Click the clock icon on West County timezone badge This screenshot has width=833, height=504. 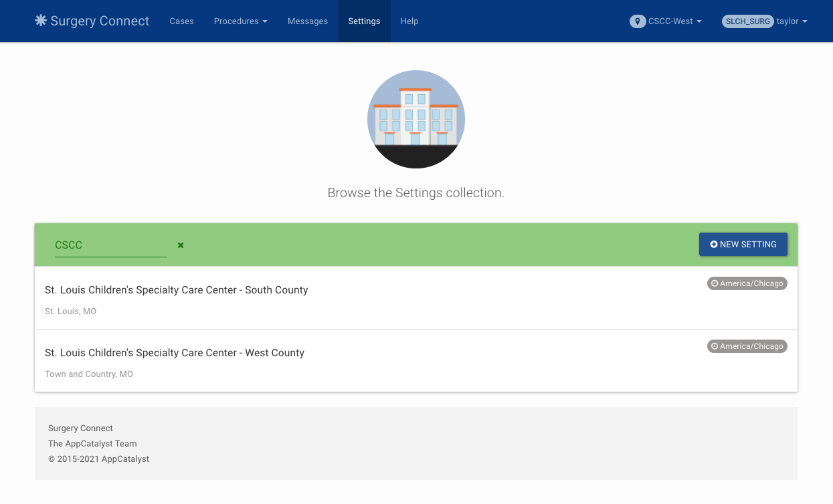pyautogui.click(x=715, y=346)
